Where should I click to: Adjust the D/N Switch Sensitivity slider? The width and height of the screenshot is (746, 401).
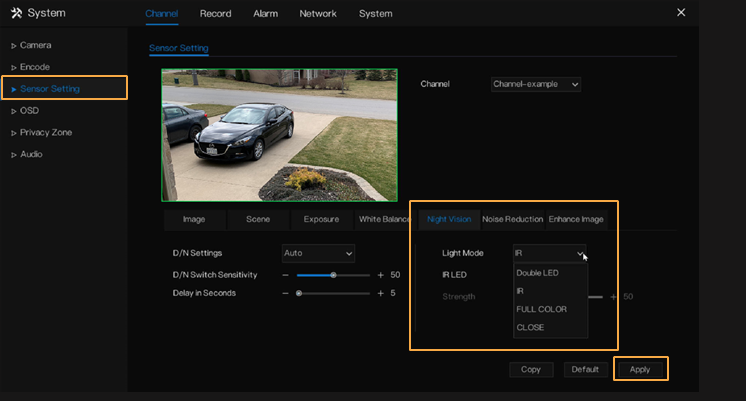pyautogui.click(x=333, y=274)
